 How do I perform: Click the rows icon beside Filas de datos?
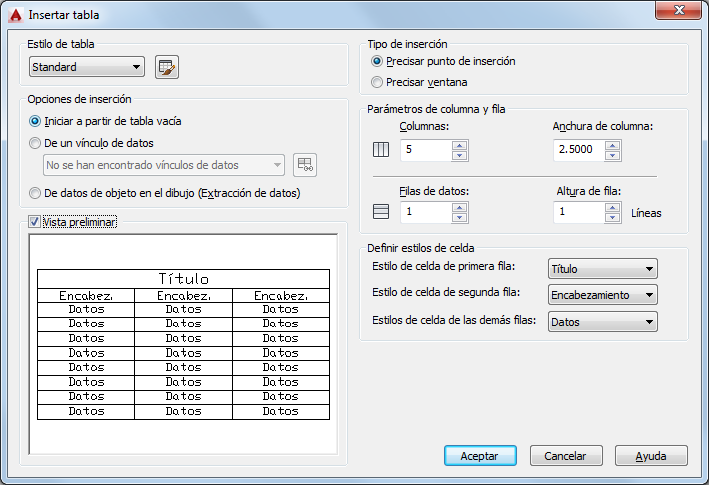381,212
